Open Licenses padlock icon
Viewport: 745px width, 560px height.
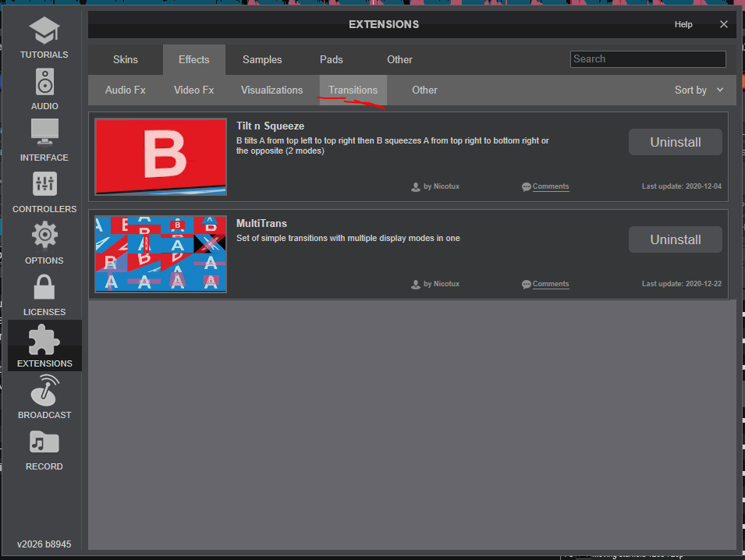pos(44,287)
